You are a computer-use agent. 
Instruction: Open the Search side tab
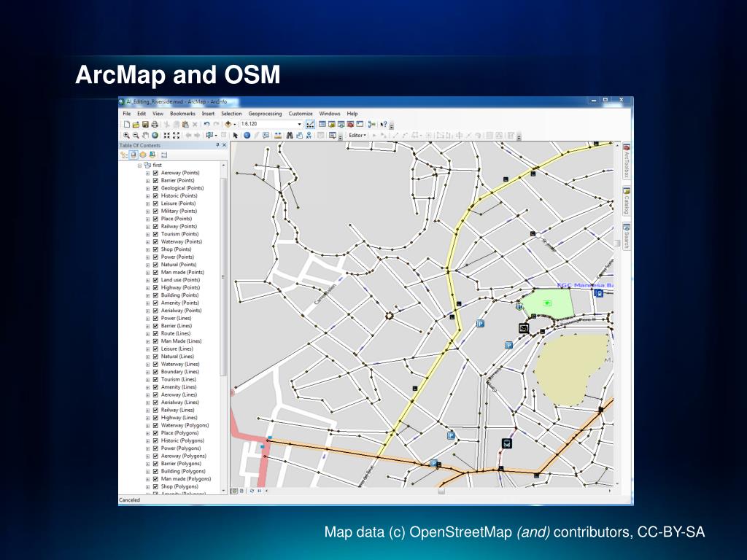pos(627,236)
